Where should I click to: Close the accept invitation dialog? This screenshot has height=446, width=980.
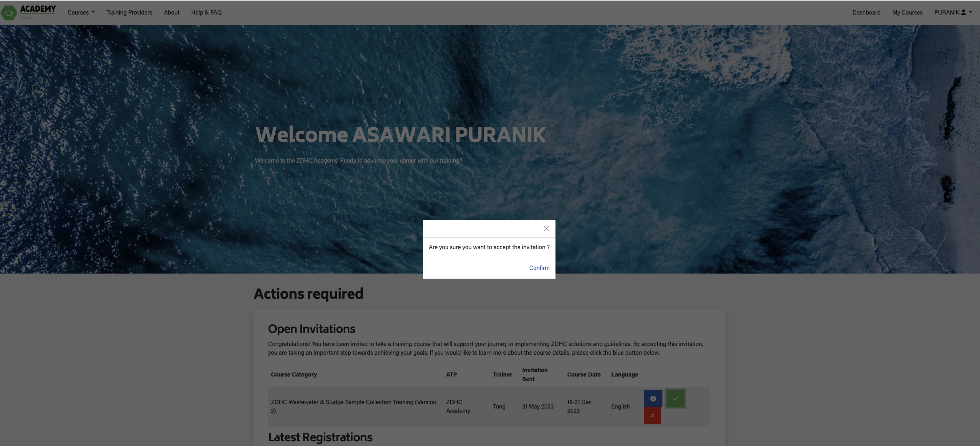546,228
